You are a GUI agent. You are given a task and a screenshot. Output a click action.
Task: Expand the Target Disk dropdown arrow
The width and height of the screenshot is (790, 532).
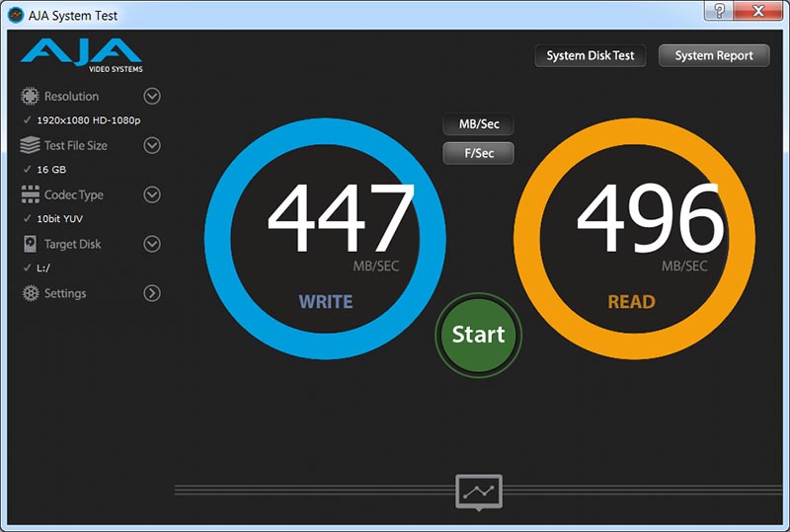[152, 244]
